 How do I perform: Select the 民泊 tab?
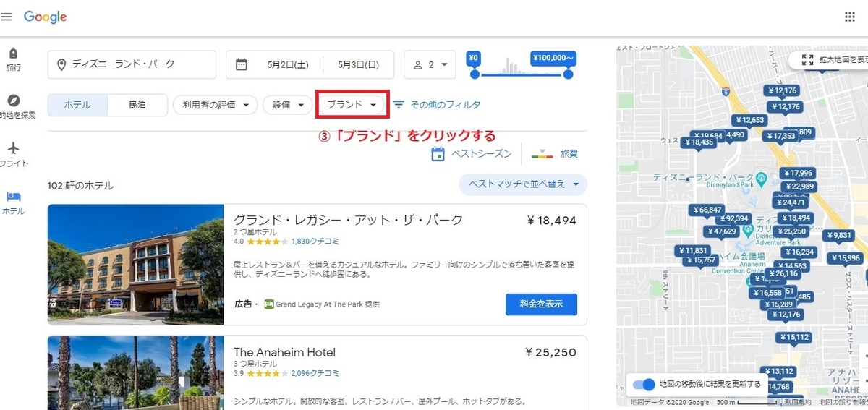coord(137,105)
